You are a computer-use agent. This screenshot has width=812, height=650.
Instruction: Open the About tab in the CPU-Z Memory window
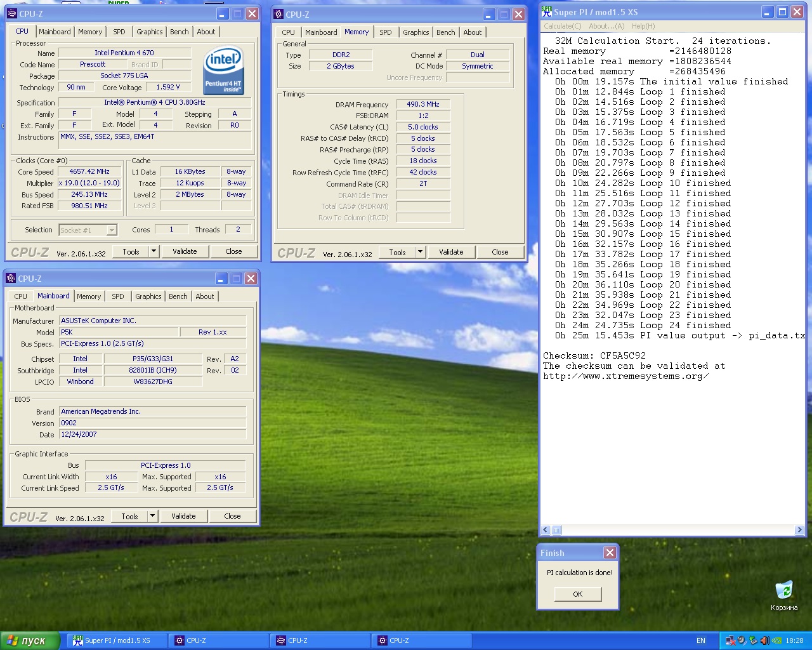tap(472, 32)
